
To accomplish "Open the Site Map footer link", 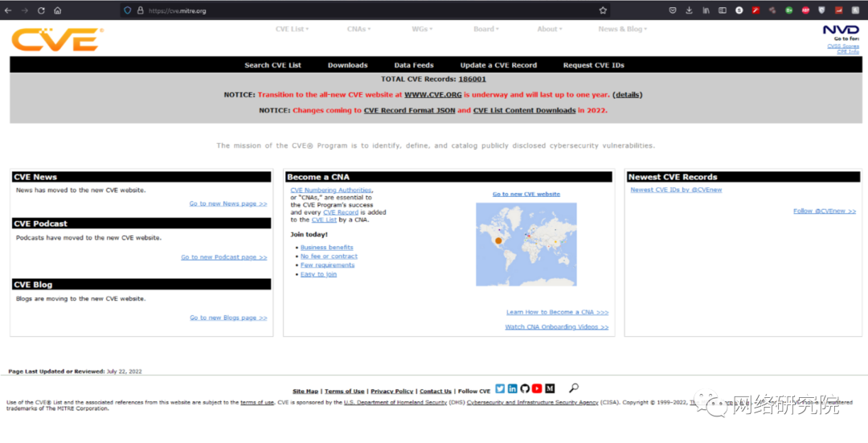I will tap(305, 392).
